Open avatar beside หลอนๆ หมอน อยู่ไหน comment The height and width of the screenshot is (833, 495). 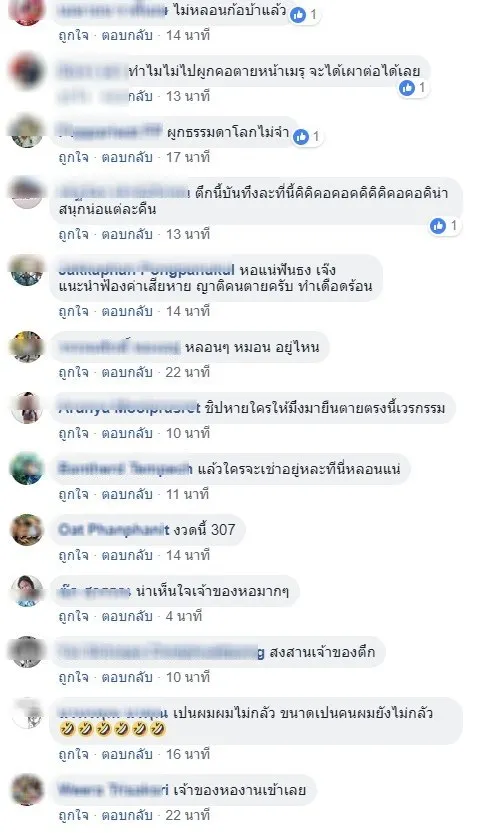click(27, 347)
